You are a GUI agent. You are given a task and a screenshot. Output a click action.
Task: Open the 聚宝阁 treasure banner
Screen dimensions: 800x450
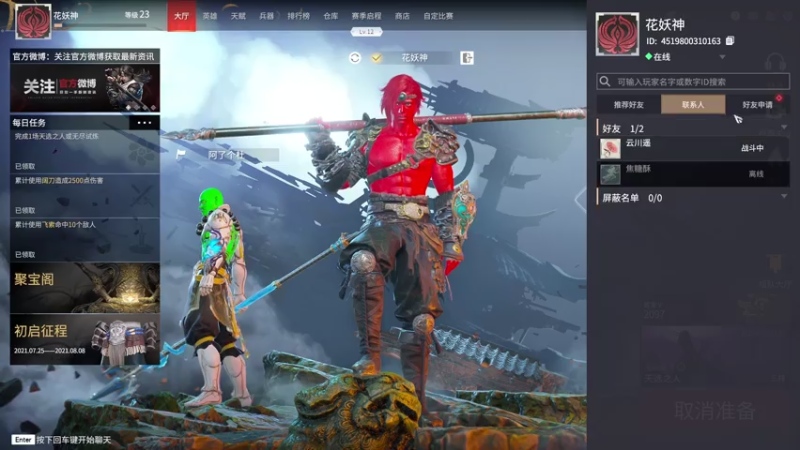click(85, 288)
